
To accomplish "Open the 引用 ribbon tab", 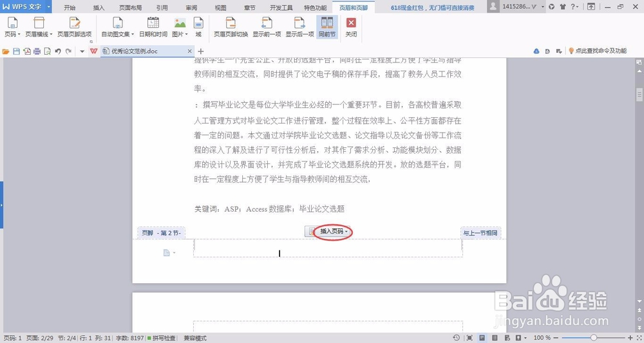I will pos(162,7).
